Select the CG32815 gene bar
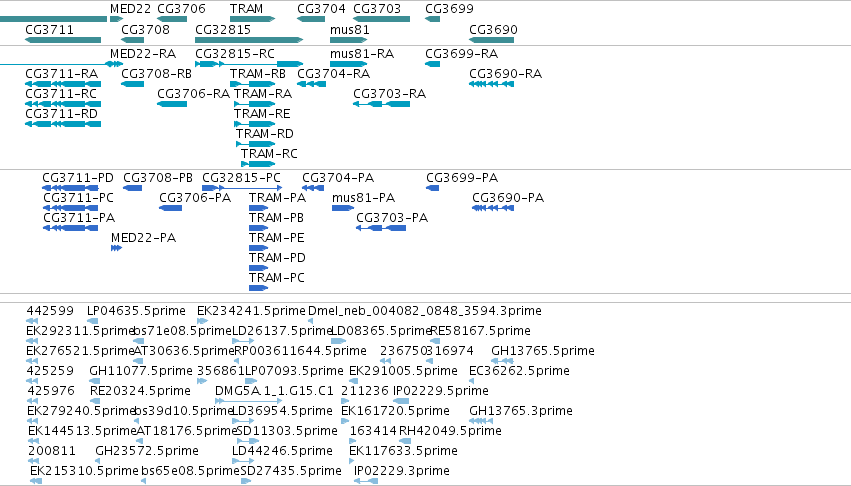Image resolution: width=851 pixels, height=486 pixels. [249, 40]
